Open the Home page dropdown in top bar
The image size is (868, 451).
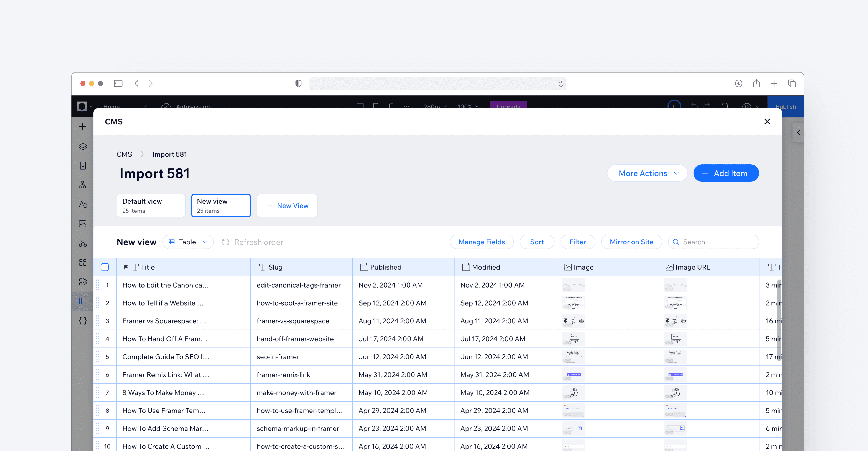click(x=125, y=106)
